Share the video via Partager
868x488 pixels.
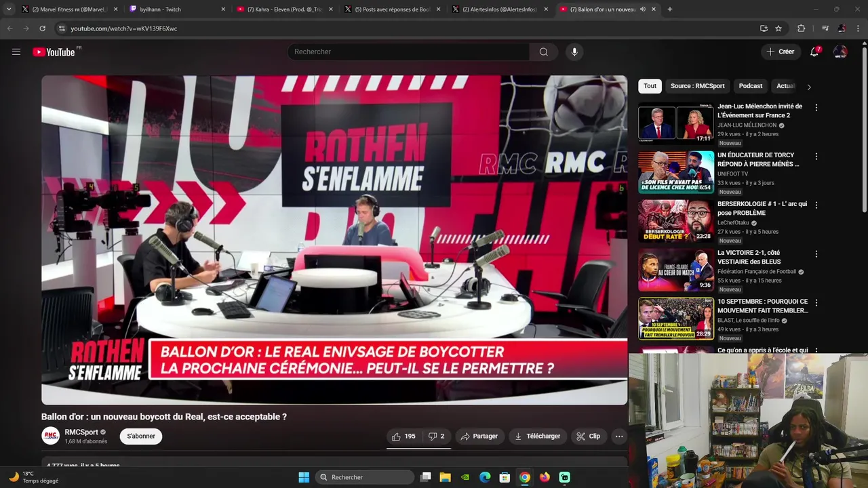pos(479,436)
